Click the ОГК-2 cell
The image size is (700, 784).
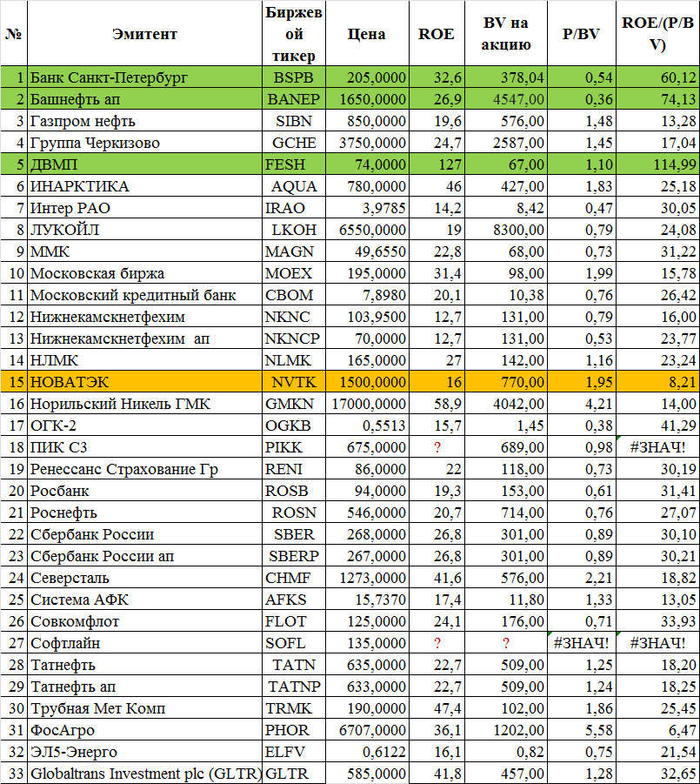point(144,426)
